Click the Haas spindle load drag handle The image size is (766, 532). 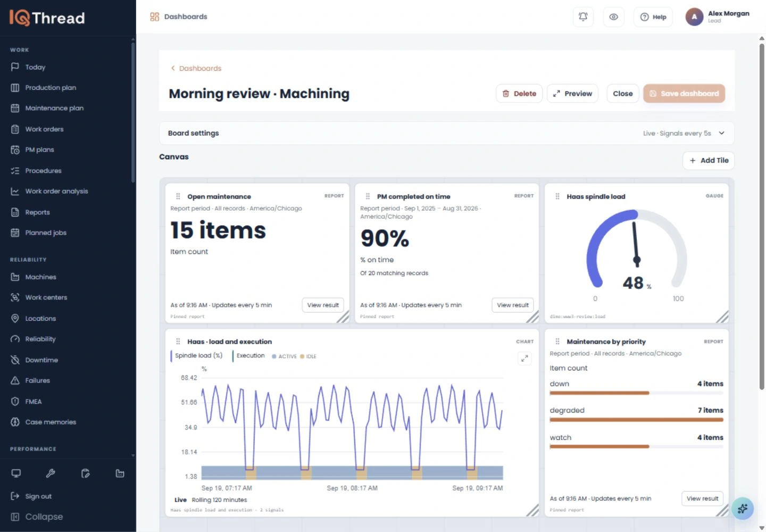tap(557, 197)
